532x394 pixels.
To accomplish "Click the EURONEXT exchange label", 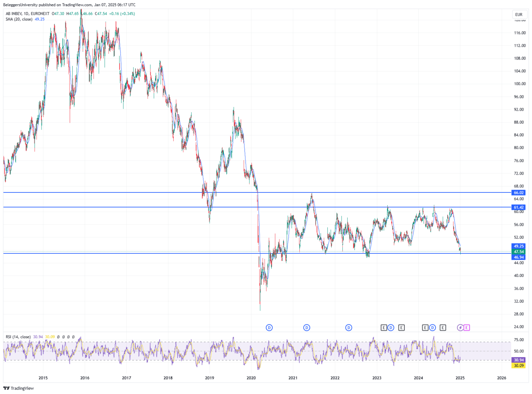I will tap(40, 14).
